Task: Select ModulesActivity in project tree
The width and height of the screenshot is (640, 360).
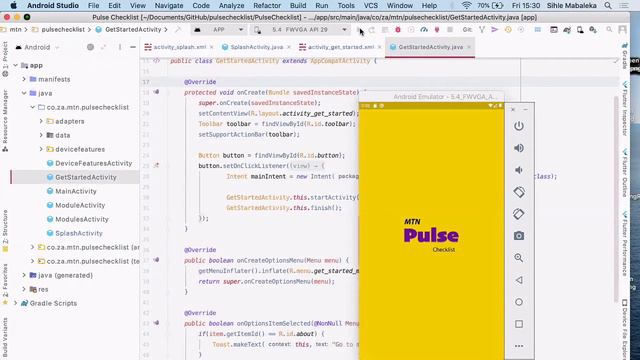Action: coord(82,220)
